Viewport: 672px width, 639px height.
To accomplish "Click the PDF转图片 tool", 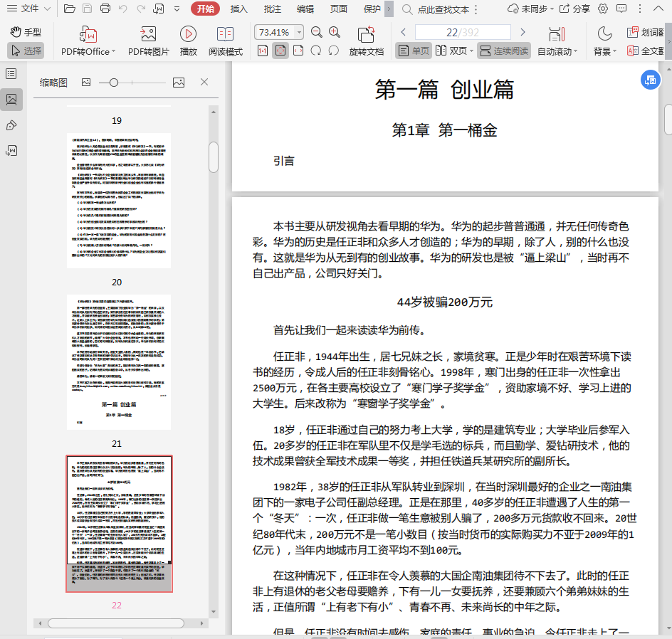I will [x=148, y=41].
